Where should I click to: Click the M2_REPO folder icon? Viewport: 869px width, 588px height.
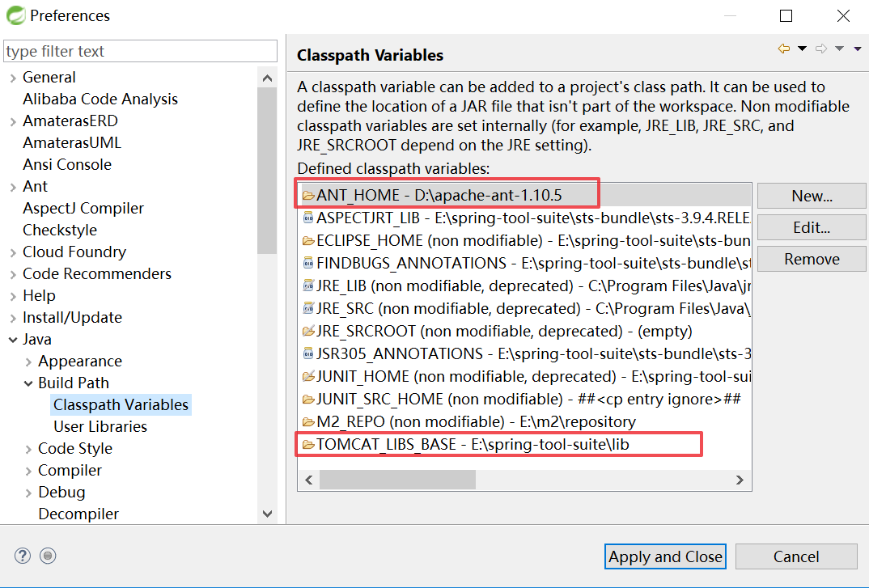pos(308,421)
